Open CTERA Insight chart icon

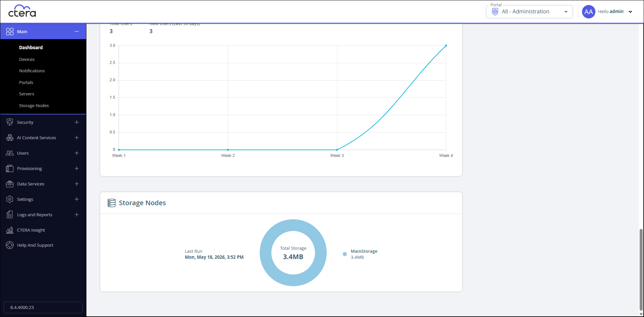click(x=10, y=230)
